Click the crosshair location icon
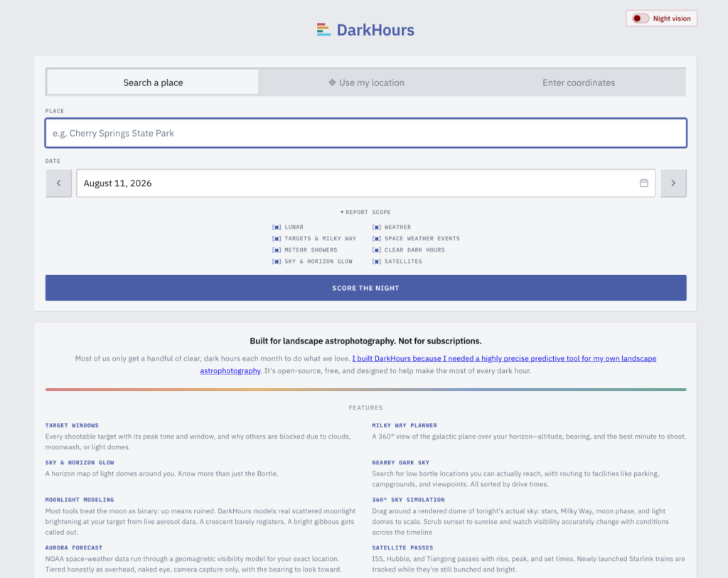This screenshot has width=728, height=578. tap(332, 82)
